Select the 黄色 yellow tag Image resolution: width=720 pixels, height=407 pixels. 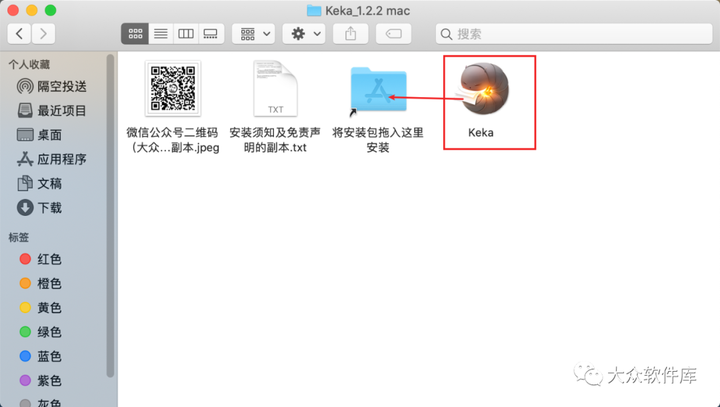click(x=40, y=307)
